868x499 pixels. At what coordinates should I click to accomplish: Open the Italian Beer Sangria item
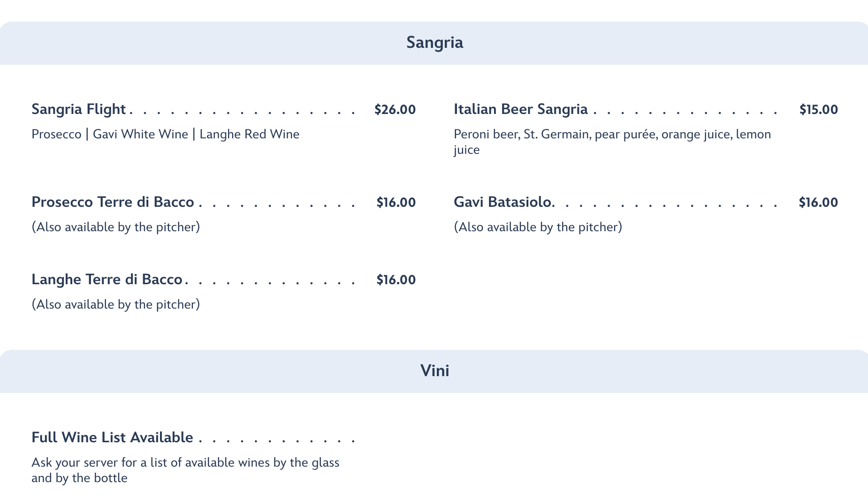(x=520, y=109)
